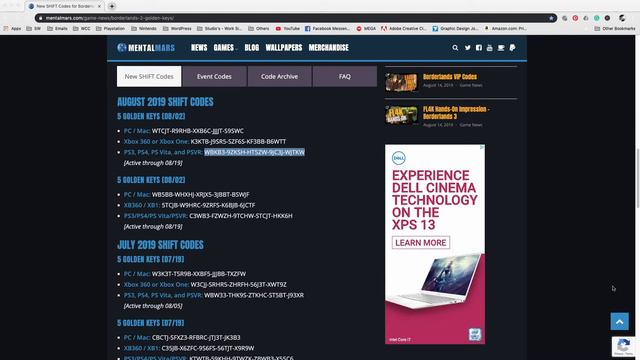This screenshot has width=640, height=360.
Task: Open the Facebook Messenger bookmark
Action: point(327,29)
